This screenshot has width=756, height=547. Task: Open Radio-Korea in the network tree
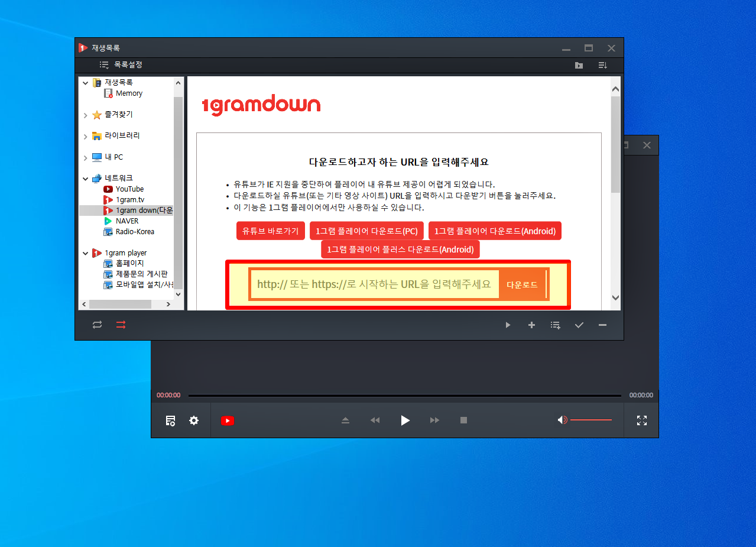[135, 232]
